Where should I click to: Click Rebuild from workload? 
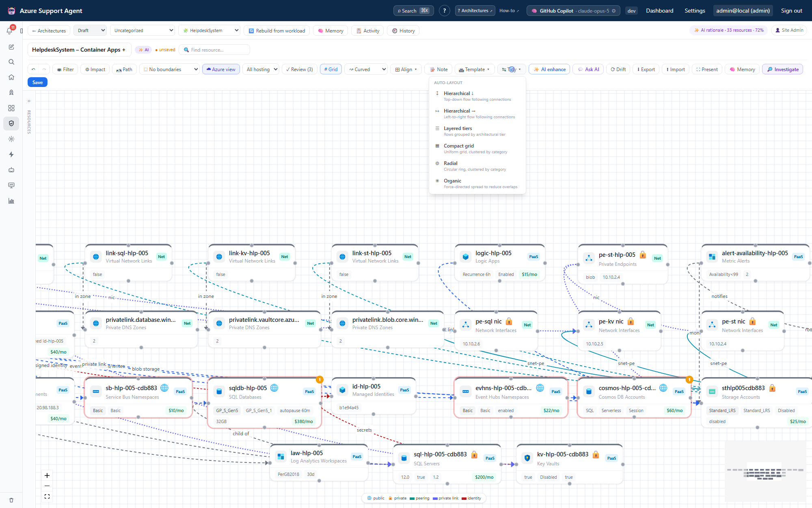click(277, 30)
